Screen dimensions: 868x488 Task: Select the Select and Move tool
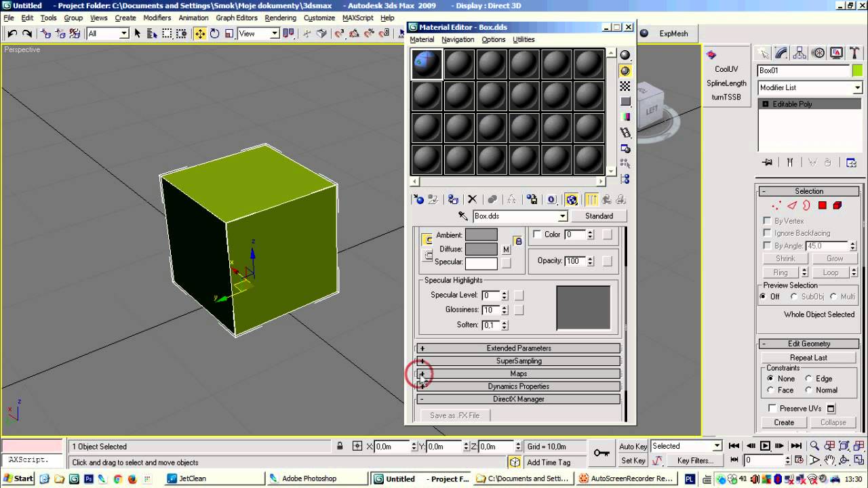pos(200,33)
